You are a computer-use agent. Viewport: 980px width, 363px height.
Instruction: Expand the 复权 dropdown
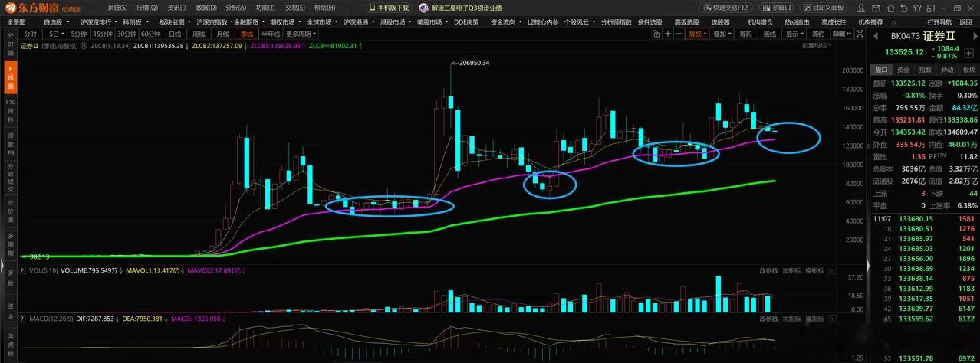pos(698,34)
